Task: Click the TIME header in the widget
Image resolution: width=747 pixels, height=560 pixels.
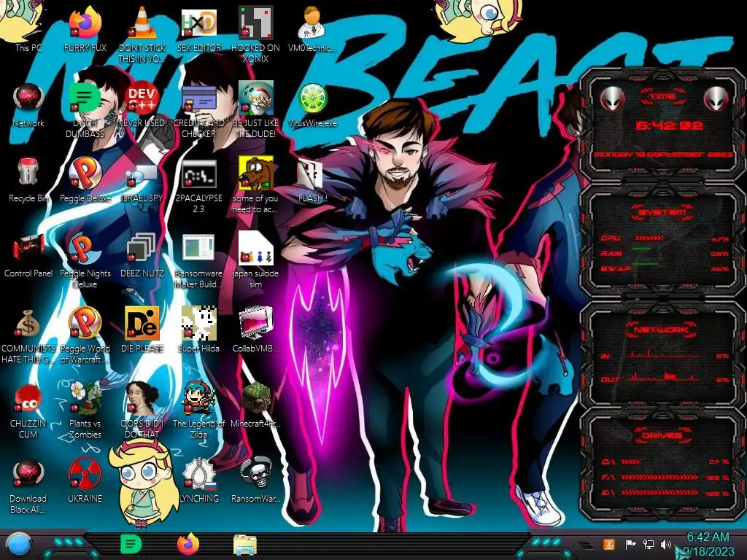Action: click(x=662, y=96)
